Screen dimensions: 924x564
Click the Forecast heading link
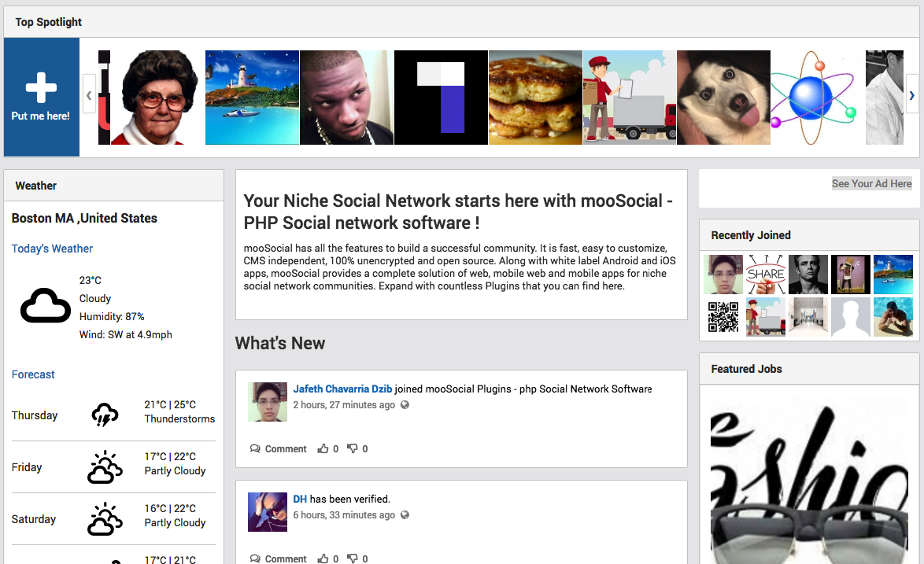click(33, 374)
